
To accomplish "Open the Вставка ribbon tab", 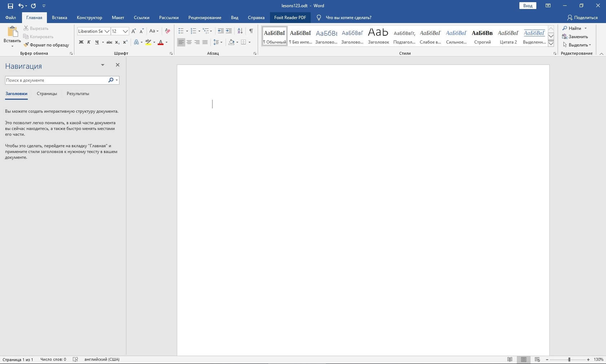I will tap(59, 17).
